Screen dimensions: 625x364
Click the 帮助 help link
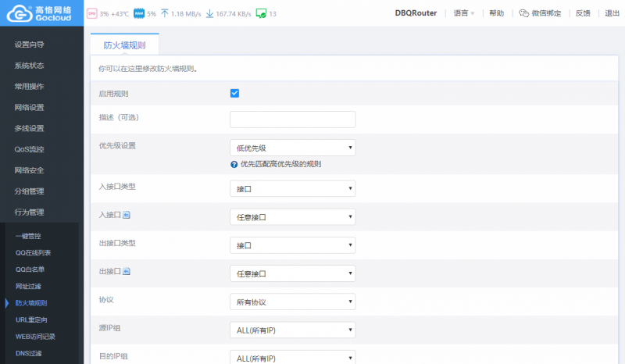(x=497, y=13)
